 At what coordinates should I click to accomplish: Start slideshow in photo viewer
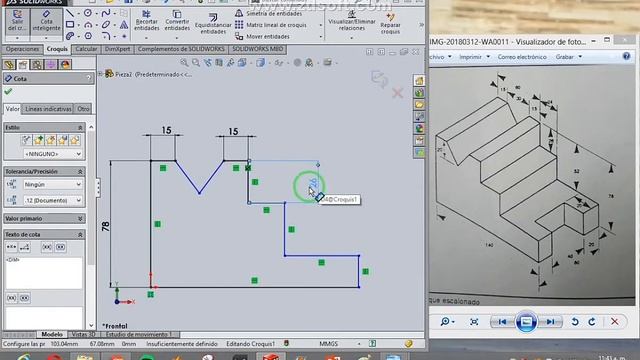(526, 322)
